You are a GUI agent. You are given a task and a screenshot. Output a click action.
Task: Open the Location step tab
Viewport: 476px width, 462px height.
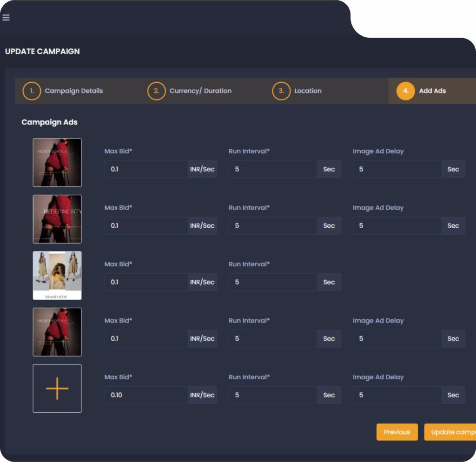click(308, 91)
